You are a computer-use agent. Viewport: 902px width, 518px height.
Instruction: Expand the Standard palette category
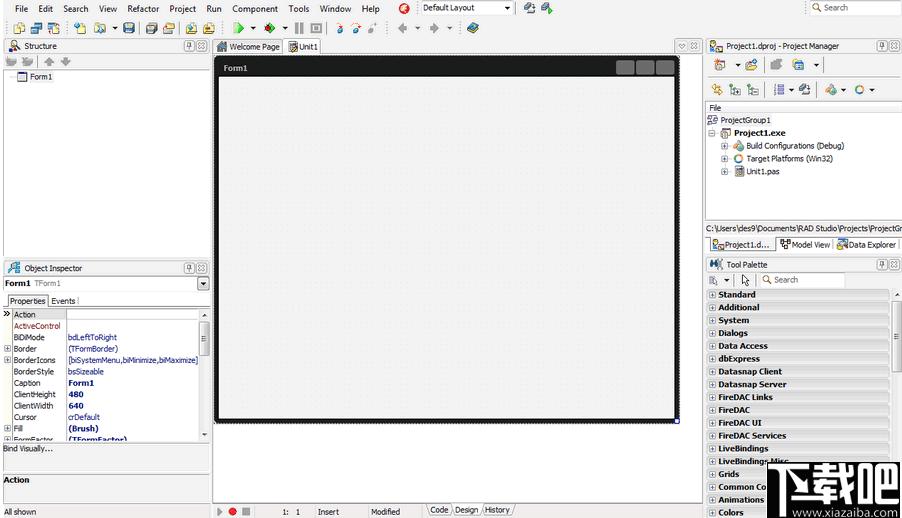tap(712, 295)
